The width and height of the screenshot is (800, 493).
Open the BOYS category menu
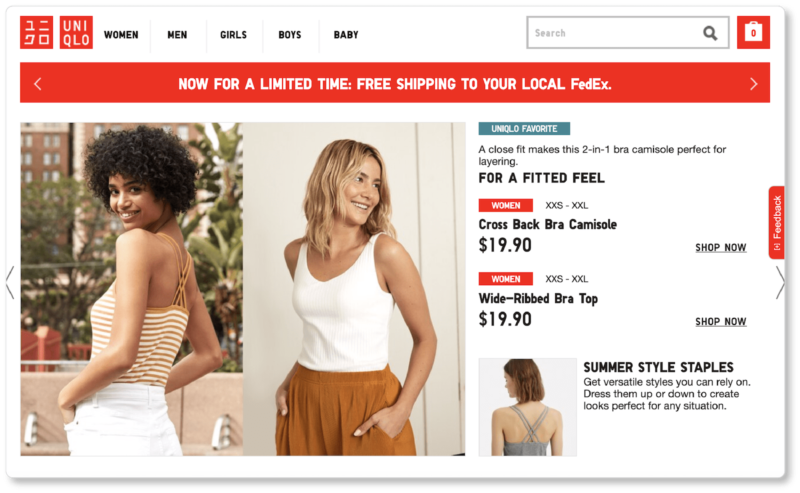pos(290,35)
